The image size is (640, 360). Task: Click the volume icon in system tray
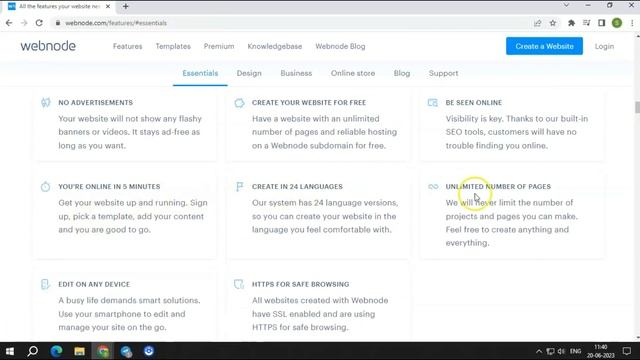pyautogui.click(x=561, y=351)
